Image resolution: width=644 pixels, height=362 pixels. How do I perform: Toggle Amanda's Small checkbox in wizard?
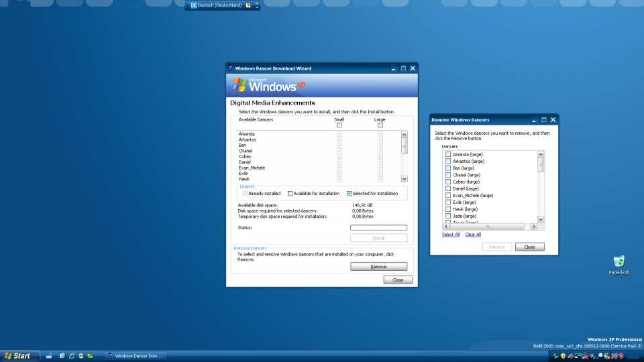(x=339, y=134)
